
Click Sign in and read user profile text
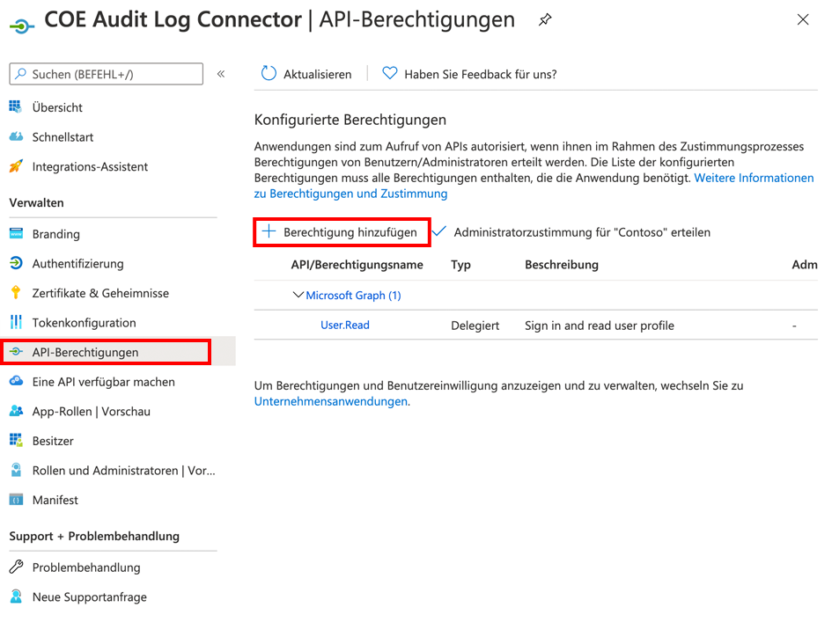tap(599, 326)
